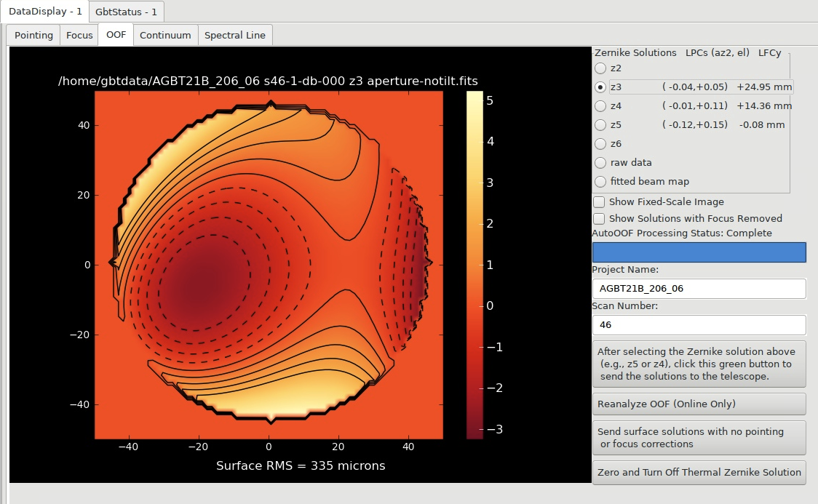Choose the z3 solution radio button

[x=600, y=87]
